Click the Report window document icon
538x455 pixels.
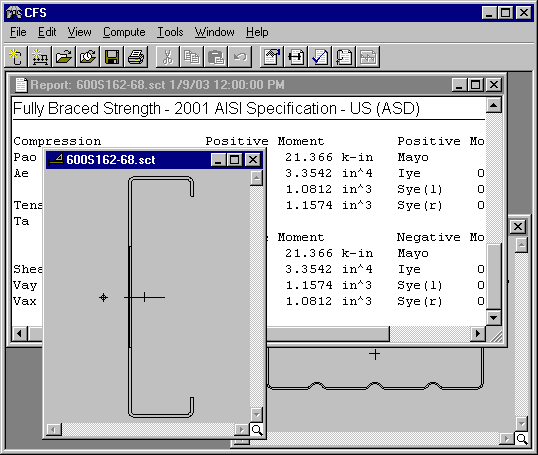(x=21, y=85)
